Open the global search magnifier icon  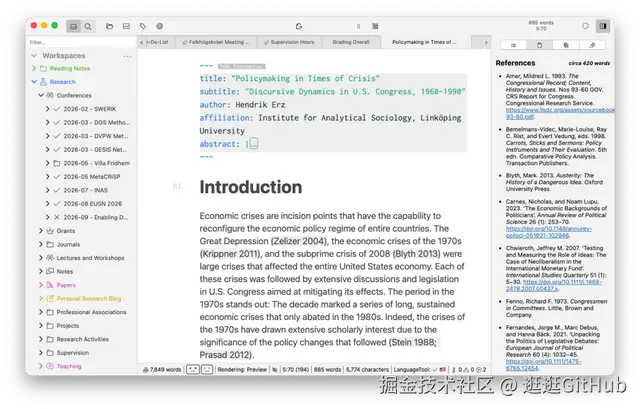coord(88,27)
